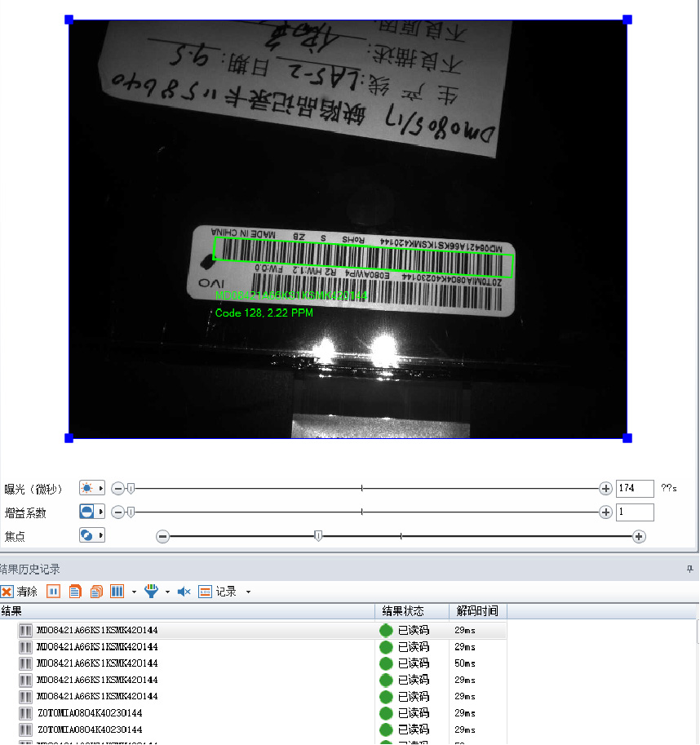Decrease exposure with its minus button
The image size is (700, 745).
pos(117,489)
